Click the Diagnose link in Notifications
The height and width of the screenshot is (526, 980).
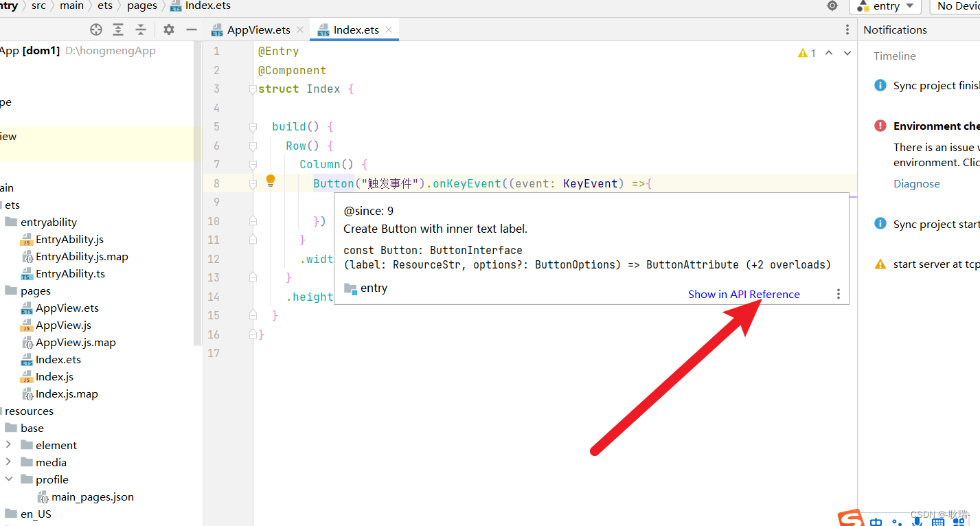pyautogui.click(x=916, y=183)
